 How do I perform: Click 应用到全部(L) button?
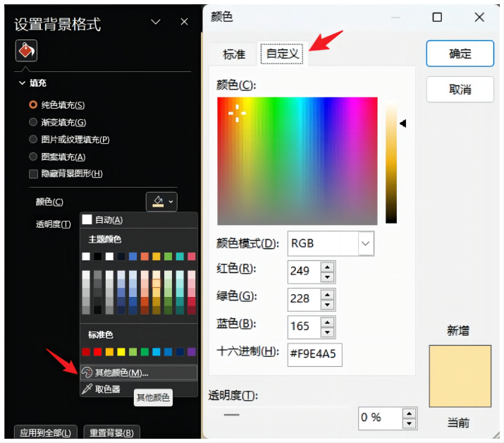point(45,432)
